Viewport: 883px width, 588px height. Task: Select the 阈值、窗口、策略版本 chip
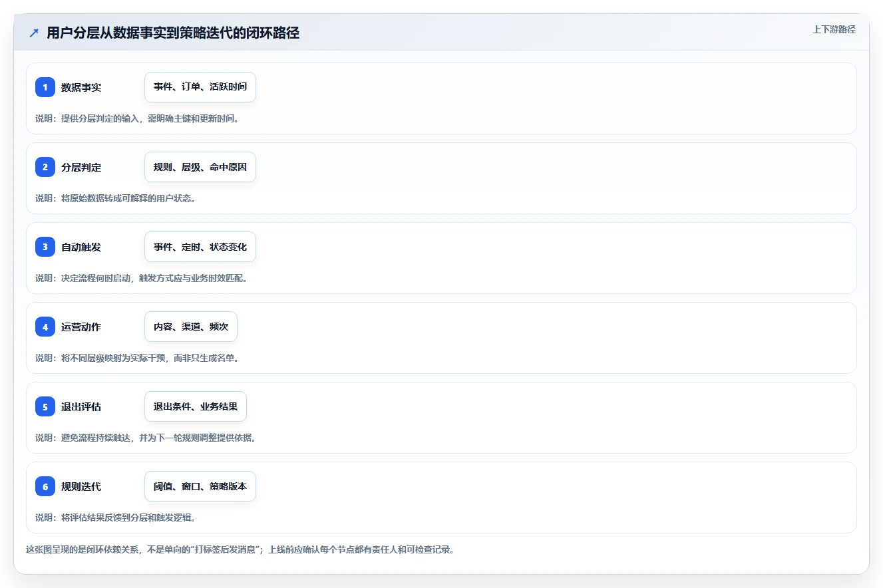pyautogui.click(x=200, y=486)
